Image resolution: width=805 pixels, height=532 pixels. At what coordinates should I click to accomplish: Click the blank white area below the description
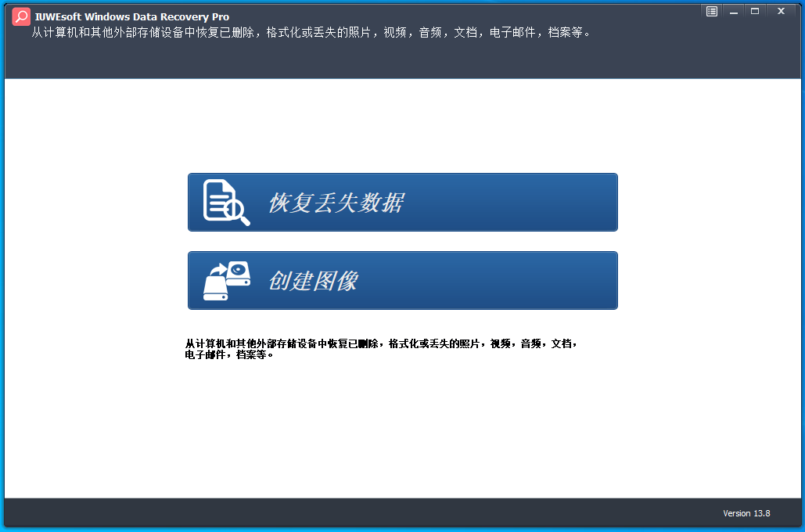(x=402, y=430)
